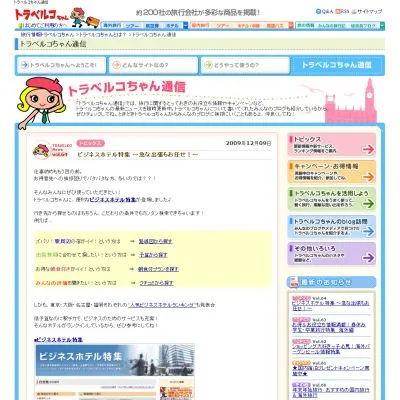Expand the green travel info menu arrow
This screenshot has width=400, height=400.
(382, 26)
